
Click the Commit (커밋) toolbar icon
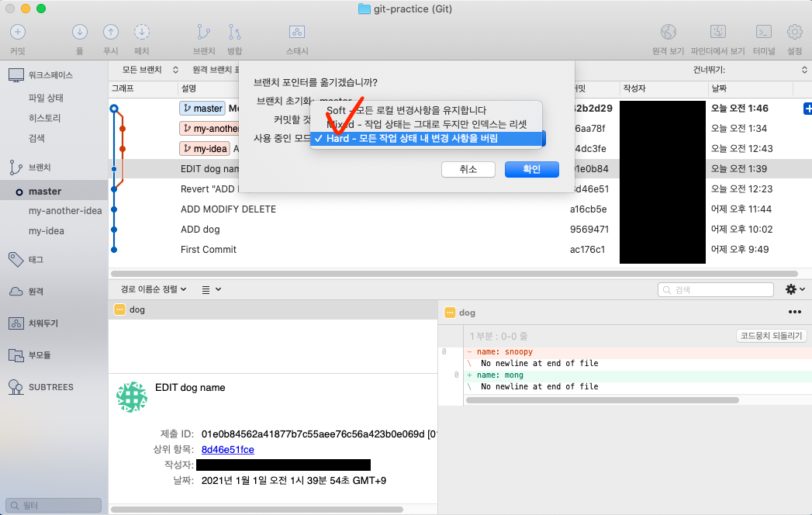18,32
